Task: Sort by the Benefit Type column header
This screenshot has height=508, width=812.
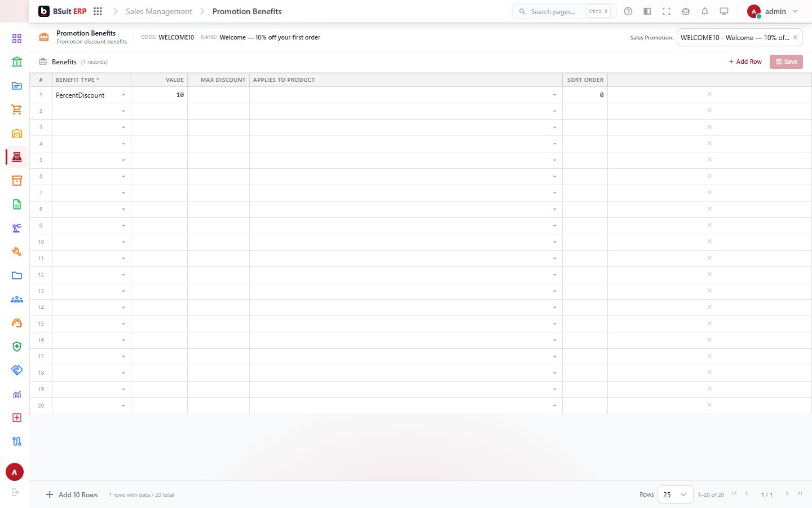Action: (91, 80)
